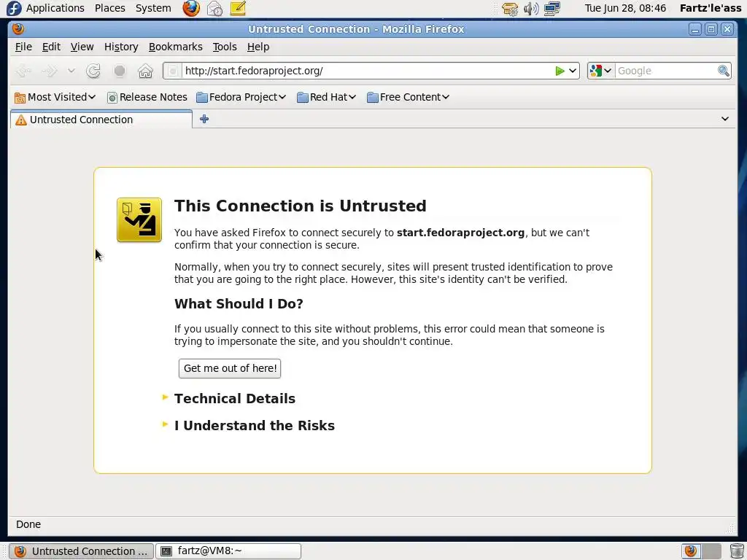This screenshot has width=747, height=560.
Task: Click the Fartz'le'ass user name
Action: click(711, 8)
